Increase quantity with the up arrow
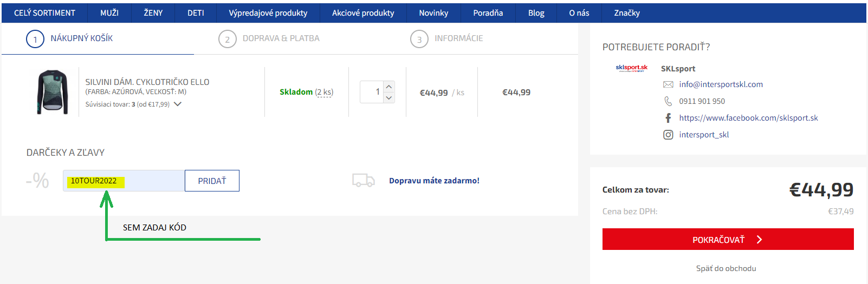868x284 pixels. coord(388,87)
